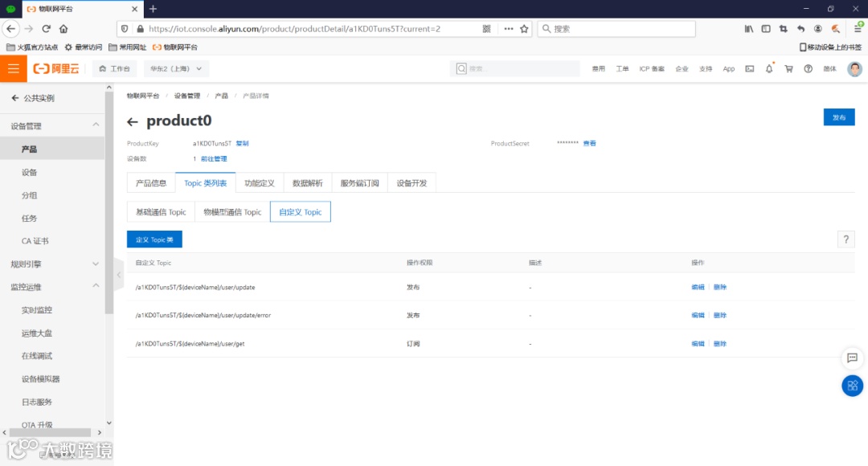Screen dimensions: 868x466
Task: Go back in browser history
Action: pyautogui.click(x=10, y=29)
